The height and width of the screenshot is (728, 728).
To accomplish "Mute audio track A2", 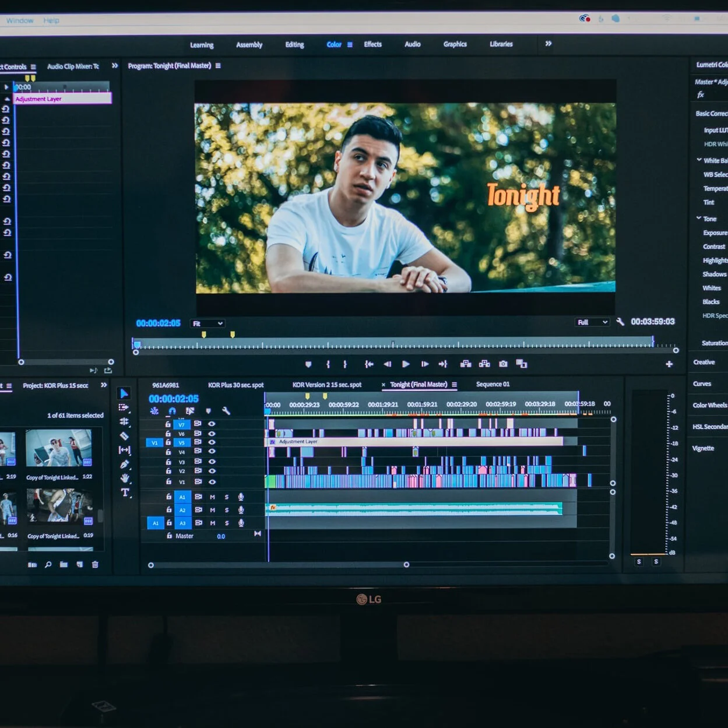I will click(212, 509).
